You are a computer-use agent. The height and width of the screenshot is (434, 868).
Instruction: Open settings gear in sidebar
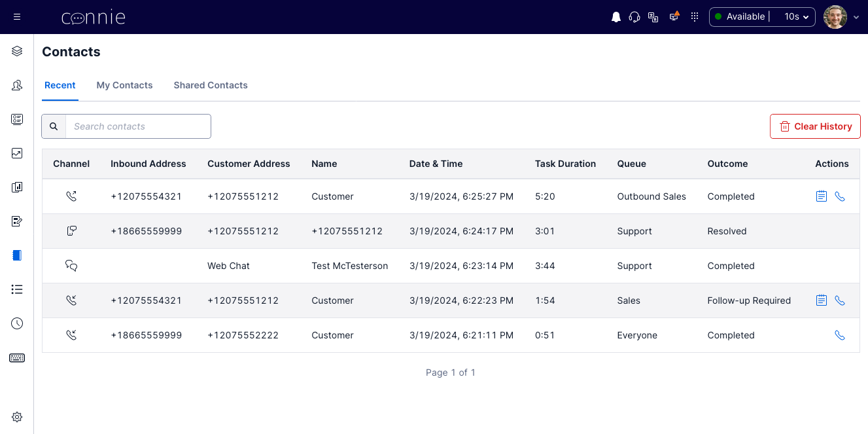[x=17, y=417]
